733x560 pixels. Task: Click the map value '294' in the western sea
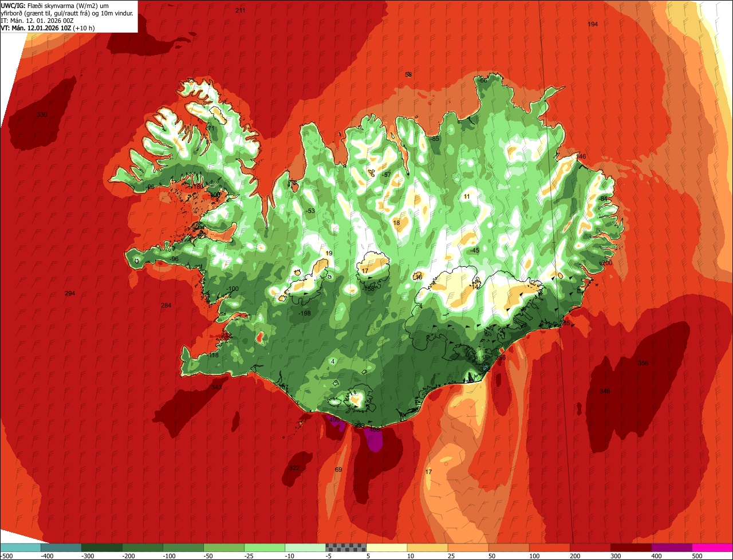click(x=70, y=294)
